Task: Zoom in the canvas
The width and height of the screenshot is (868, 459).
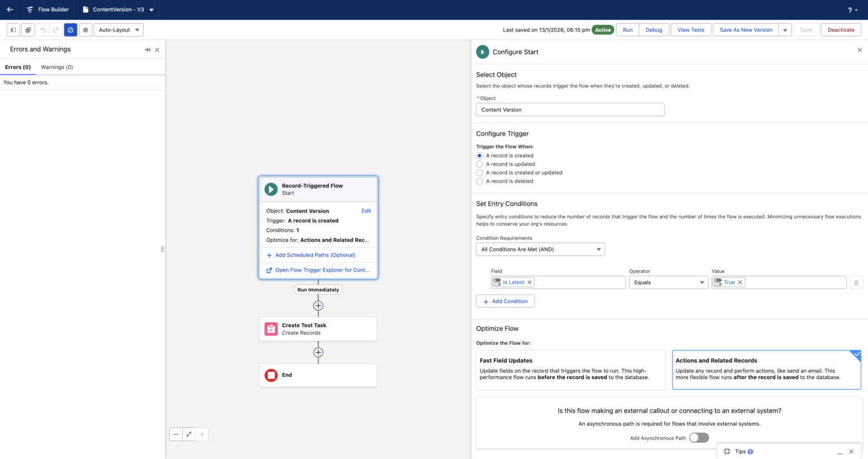Action: 202,434
